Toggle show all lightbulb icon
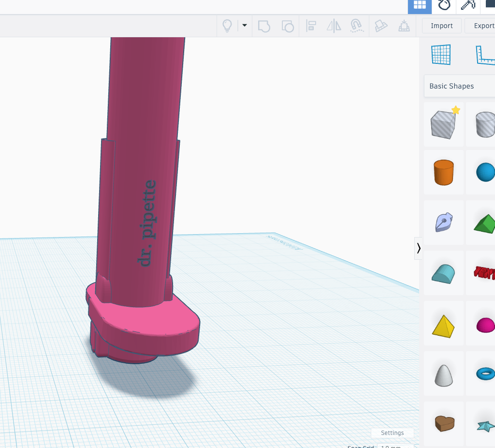This screenshot has width=495, height=448. (227, 26)
